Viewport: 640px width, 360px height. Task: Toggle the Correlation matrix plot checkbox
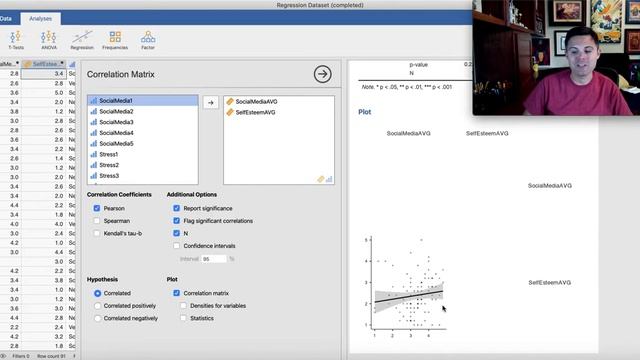click(176, 293)
